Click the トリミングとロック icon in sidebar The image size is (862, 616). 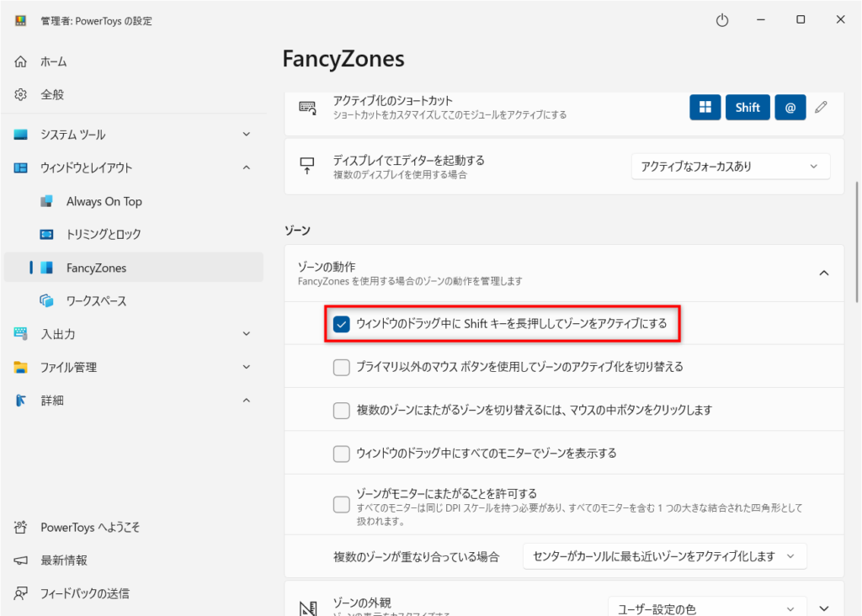pos(47,234)
